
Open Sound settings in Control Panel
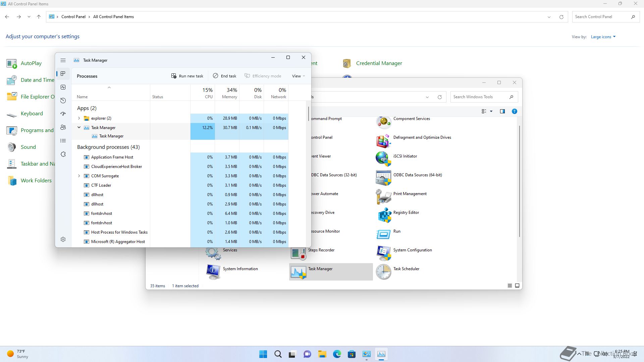(x=21, y=147)
